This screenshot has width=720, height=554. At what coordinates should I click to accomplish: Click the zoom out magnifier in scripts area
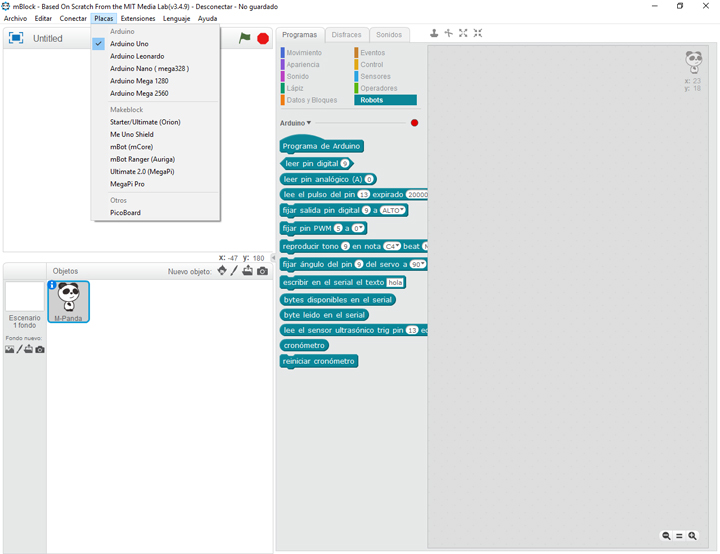point(667,536)
